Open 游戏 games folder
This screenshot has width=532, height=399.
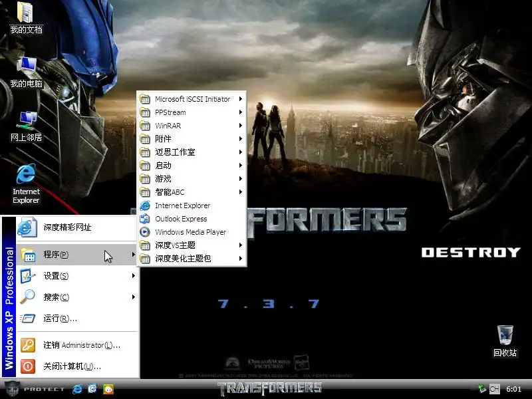(192, 179)
